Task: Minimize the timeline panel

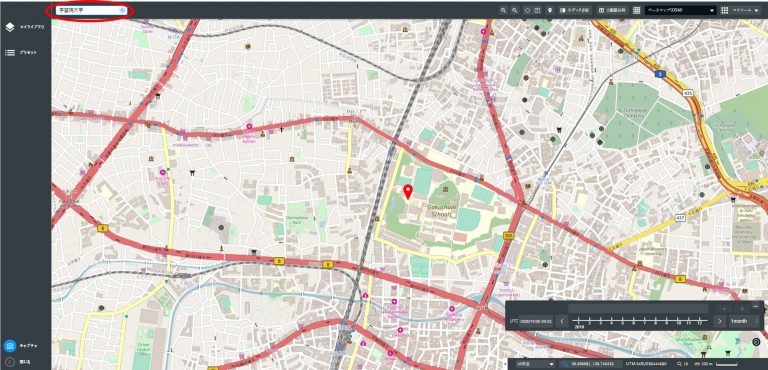Action: (x=755, y=306)
